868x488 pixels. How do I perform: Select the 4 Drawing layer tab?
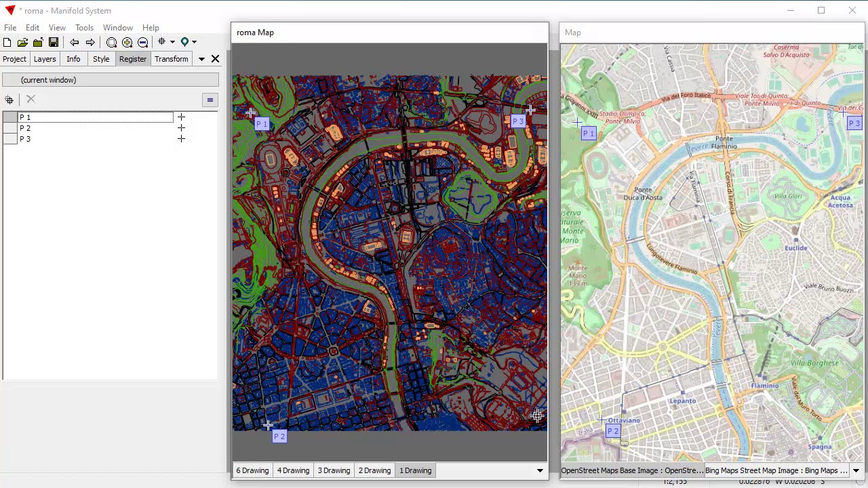tap(293, 470)
